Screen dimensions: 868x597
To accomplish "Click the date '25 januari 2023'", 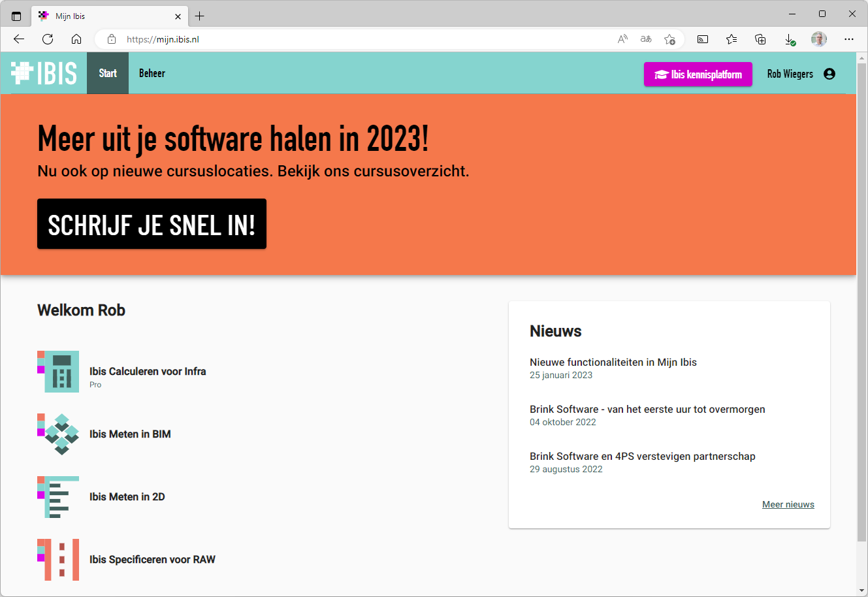I will click(561, 375).
